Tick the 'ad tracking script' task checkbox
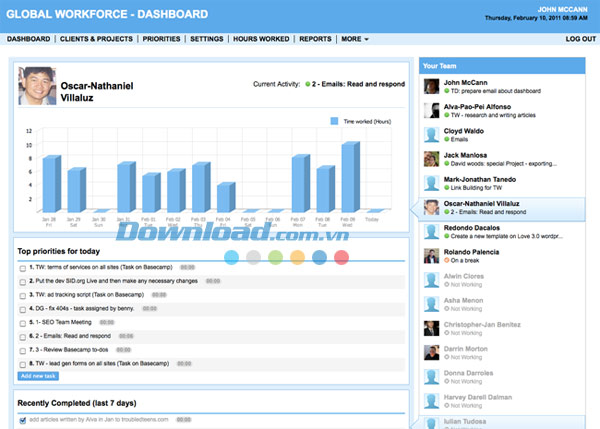The image size is (600, 429). [23, 296]
